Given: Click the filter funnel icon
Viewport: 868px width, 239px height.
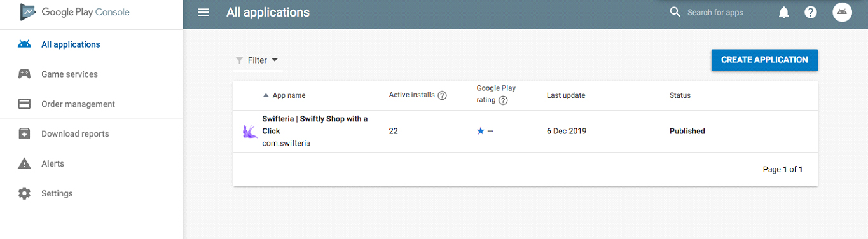Looking at the screenshot, I should coord(240,60).
